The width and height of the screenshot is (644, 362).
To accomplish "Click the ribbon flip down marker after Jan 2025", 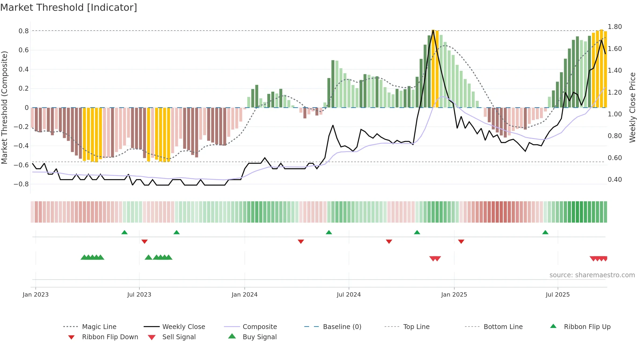I will [461, 242].
